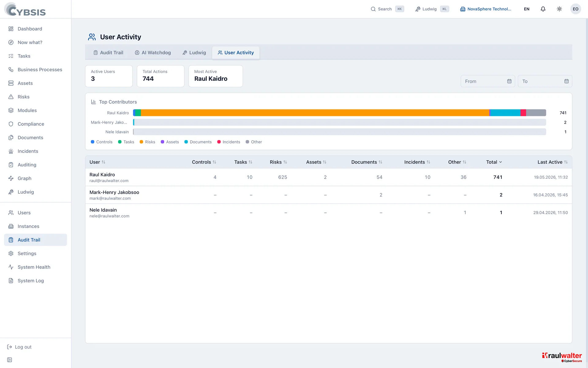588x368 pixels.
Task: Click the Log out link
Action: 20,347
